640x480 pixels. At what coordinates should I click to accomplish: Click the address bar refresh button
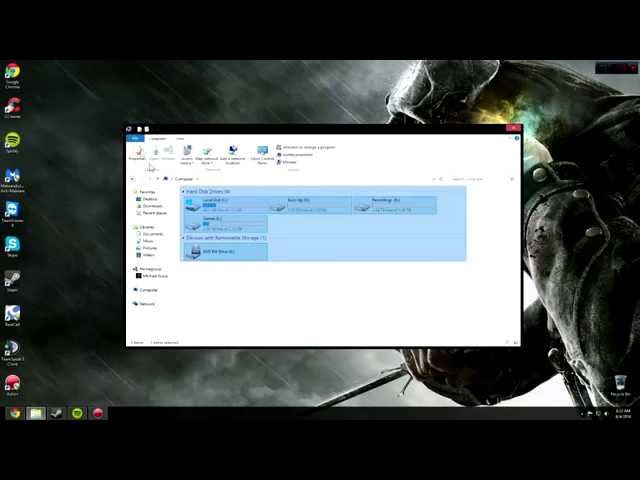pyautogui.click(x=441, y=179)
